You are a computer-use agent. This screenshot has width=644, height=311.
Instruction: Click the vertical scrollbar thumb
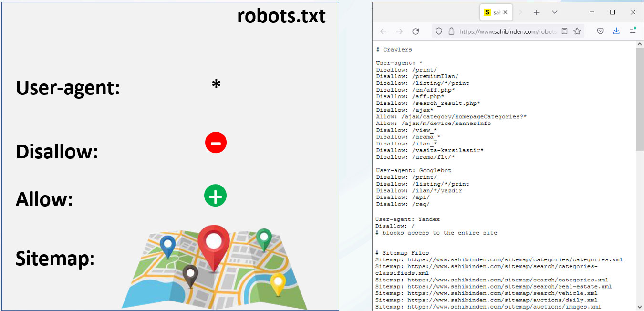tap(640, 99)
